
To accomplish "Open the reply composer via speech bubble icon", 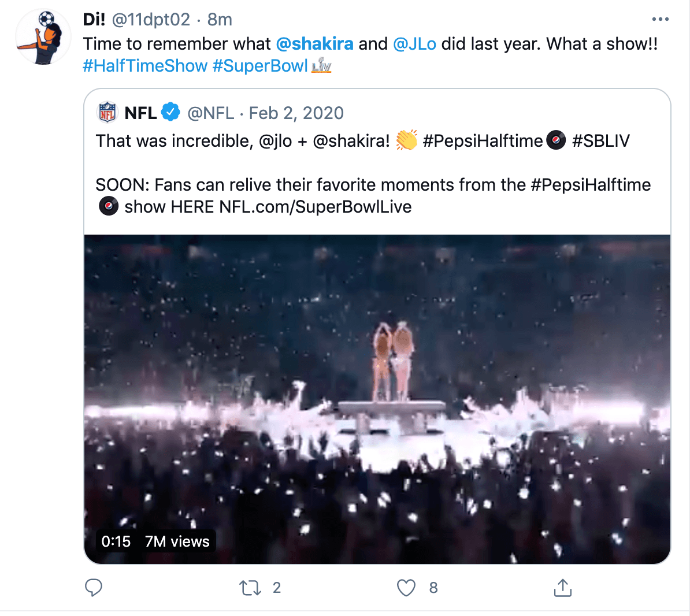I will pos(94,588).
